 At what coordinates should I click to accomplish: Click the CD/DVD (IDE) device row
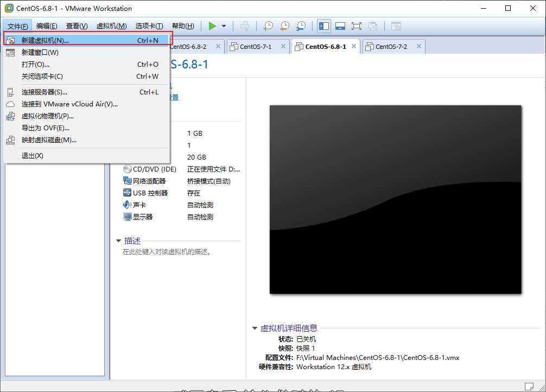point(182,169)
